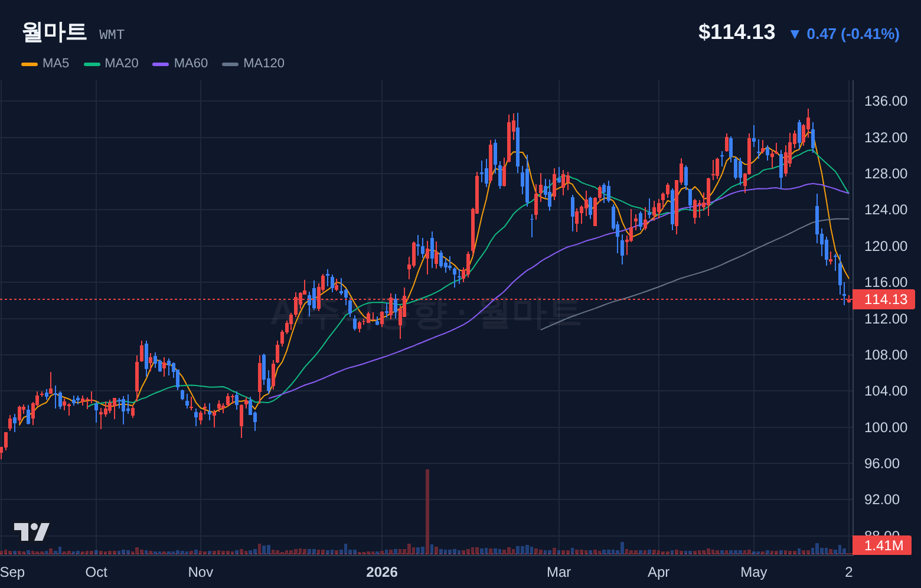Click the 120.00 price axis label
The image size is (921, 588).
pos(886,246)
